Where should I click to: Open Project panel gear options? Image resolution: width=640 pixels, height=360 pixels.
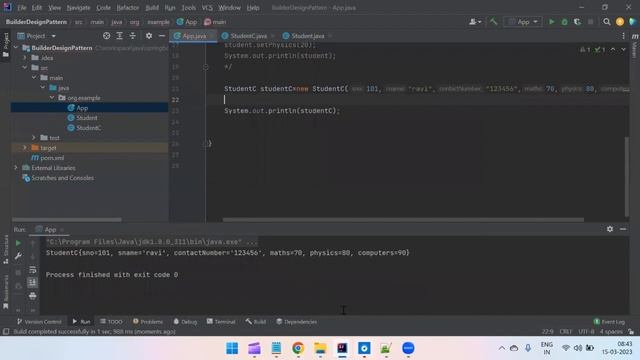tap(149, 36)
